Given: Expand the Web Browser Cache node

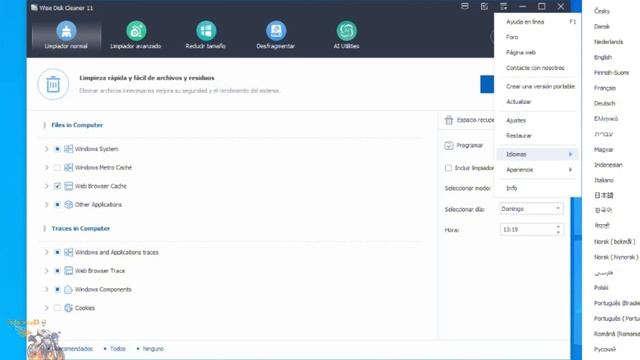Looking at the screenshot, I should click(x=46, y=186).
